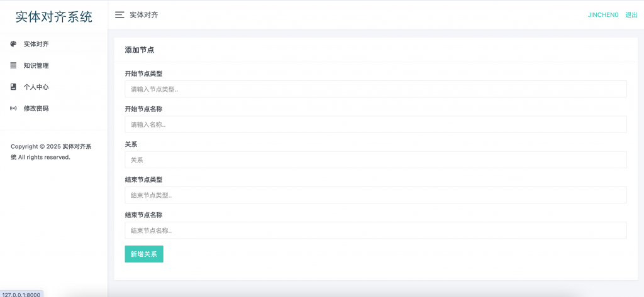Click the 实体对齐系统 logo title
Viewport: 644px width, 297px height.
pos(54,17)
